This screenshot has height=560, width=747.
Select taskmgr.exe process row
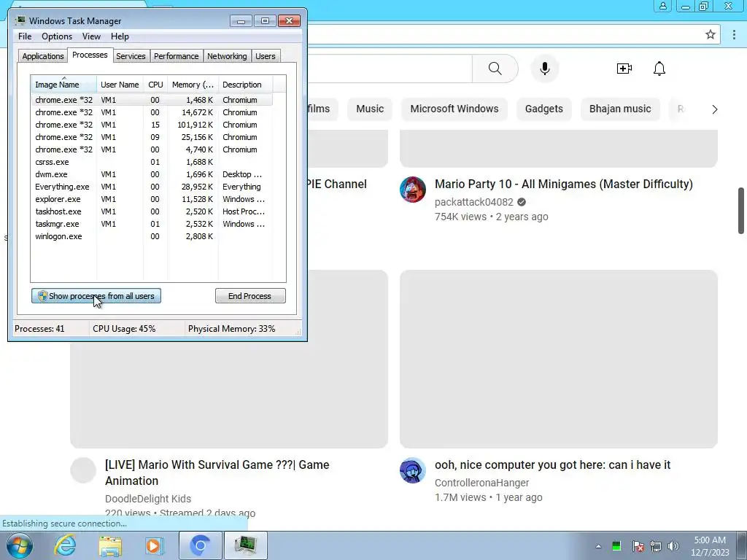tap(152, 224)
